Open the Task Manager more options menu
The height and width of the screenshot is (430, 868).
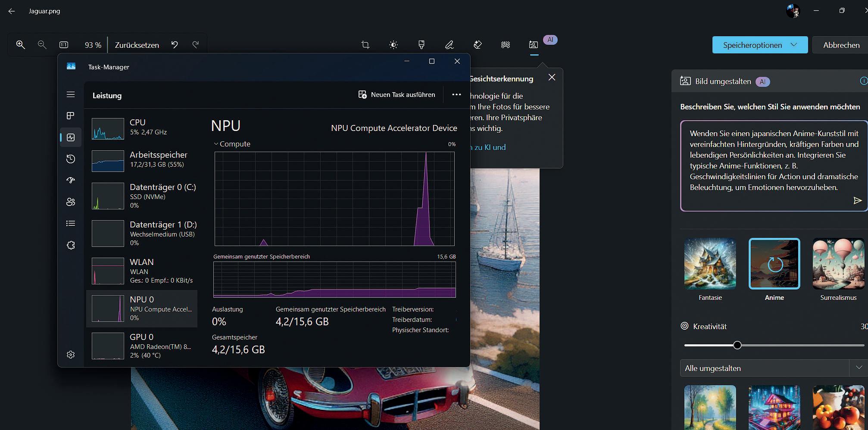coord(456,95)
